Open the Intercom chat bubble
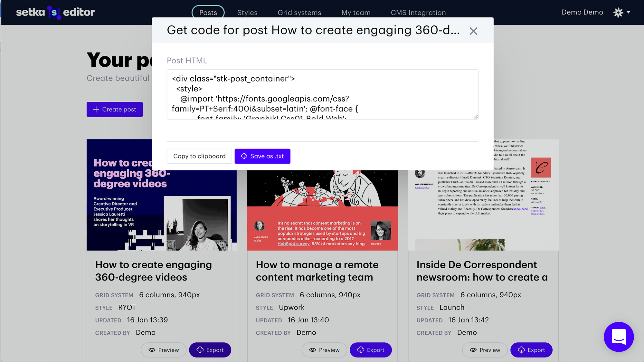Screen dimensions: 644x362 [619, 337]
